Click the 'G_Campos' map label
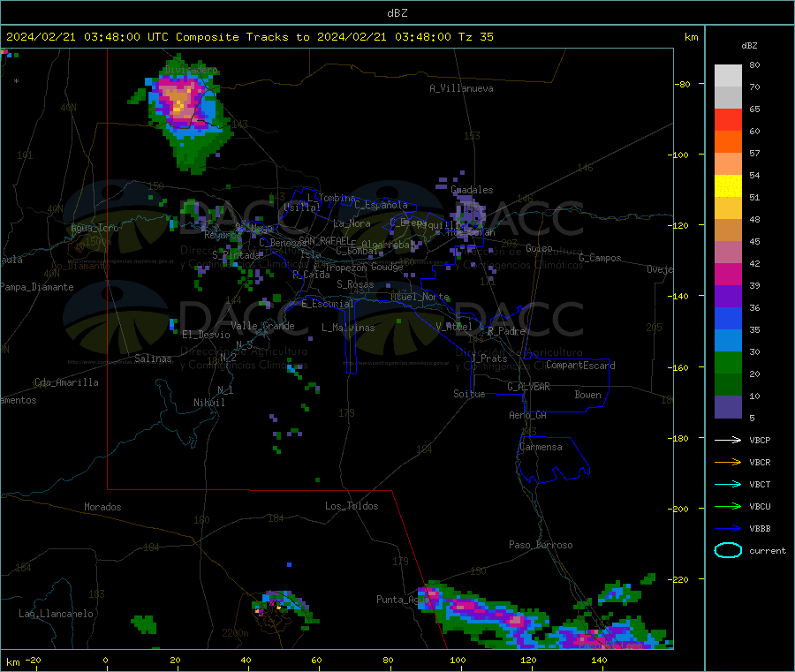 click(x=600, y=258)
